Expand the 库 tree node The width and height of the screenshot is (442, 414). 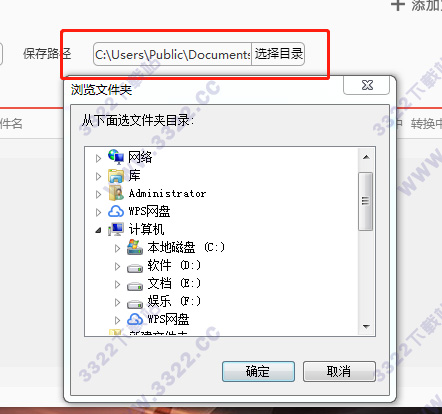(98, 176)
